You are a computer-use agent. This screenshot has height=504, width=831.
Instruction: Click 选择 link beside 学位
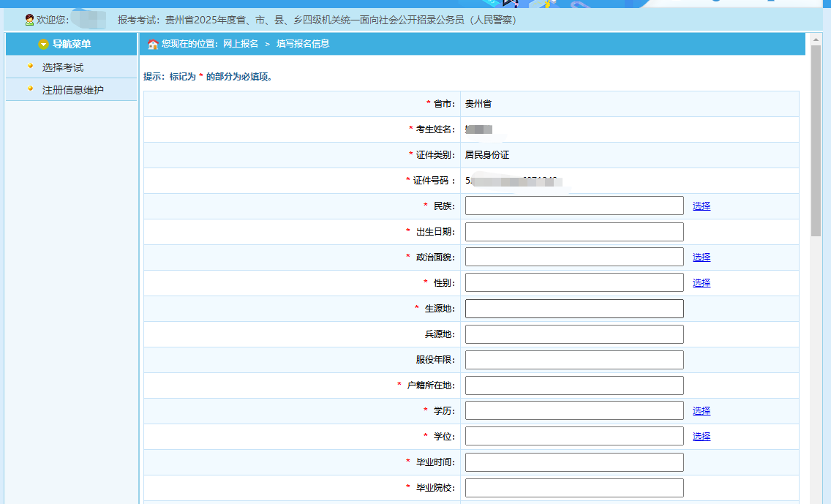[701, 436]
